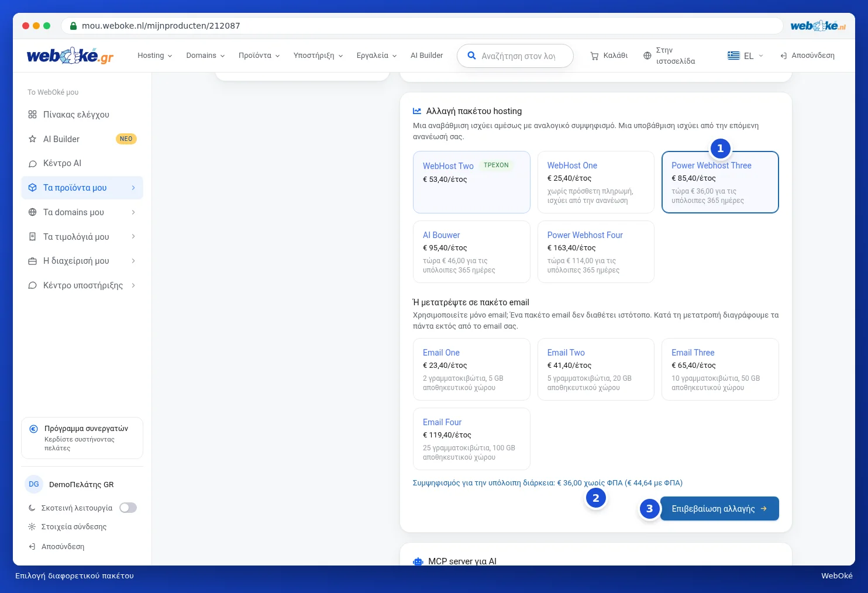The image size is (868, 593).
Task: Open the Εργαλεία dropdown menu
Action: [x=377, y=56]
